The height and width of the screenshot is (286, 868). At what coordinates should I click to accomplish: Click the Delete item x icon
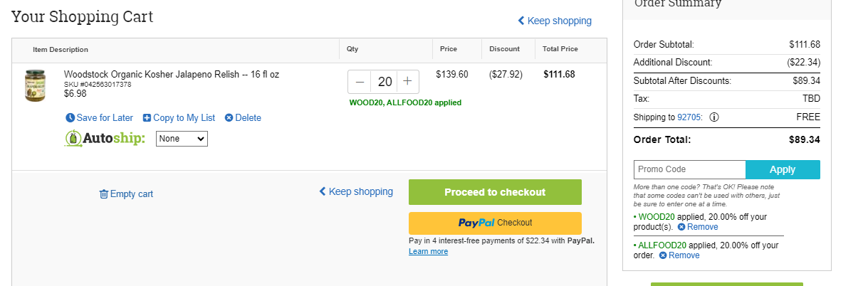pos(229,118)
